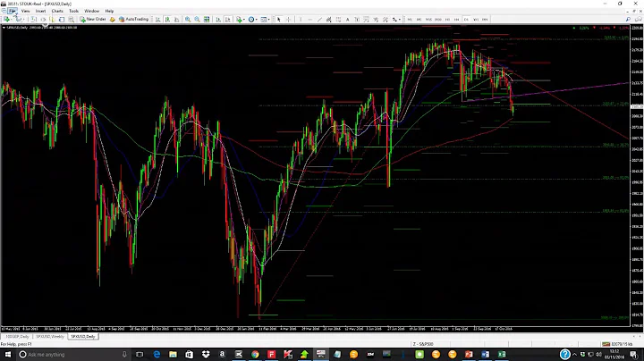Viewport: 644px width, 361px height.
Task: Open the Periods clock icon
Action: tap(251, 20)
